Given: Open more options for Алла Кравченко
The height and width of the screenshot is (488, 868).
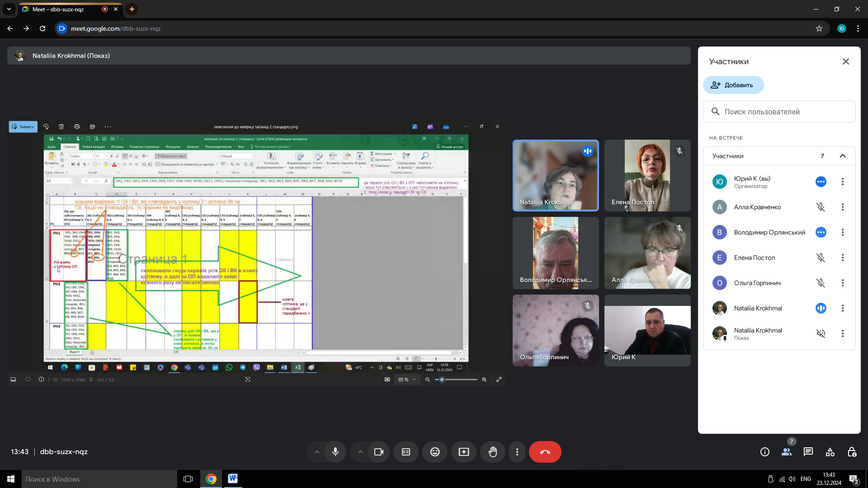Looking at the screenshot, I should 842,207.
